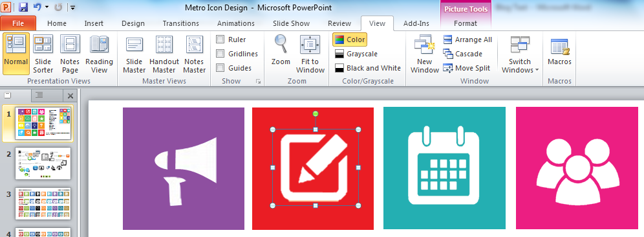Enable the Gridlines checkbox

point(220,54)
